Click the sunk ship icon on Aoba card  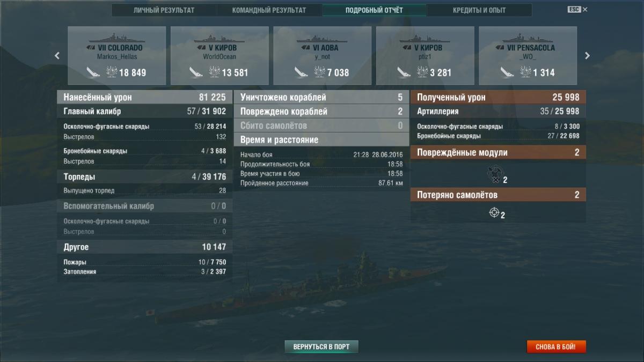click(x=302, y=72)
